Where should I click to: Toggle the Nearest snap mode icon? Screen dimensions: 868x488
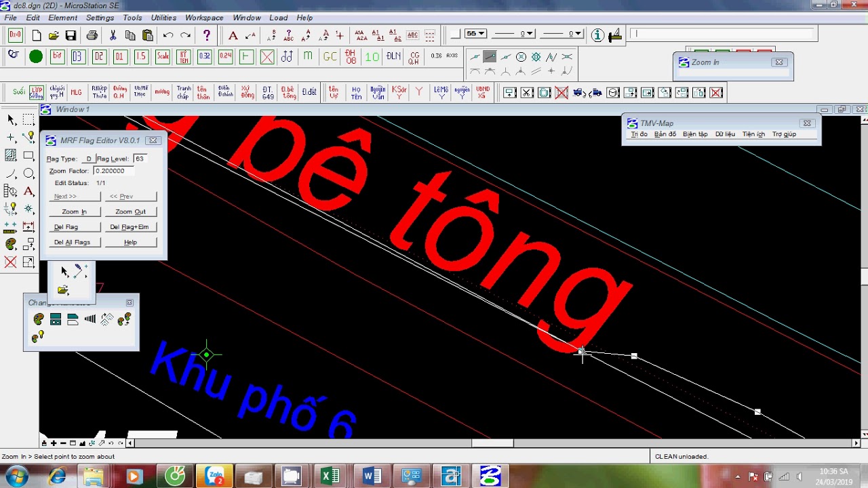click(x=475, y=57)
